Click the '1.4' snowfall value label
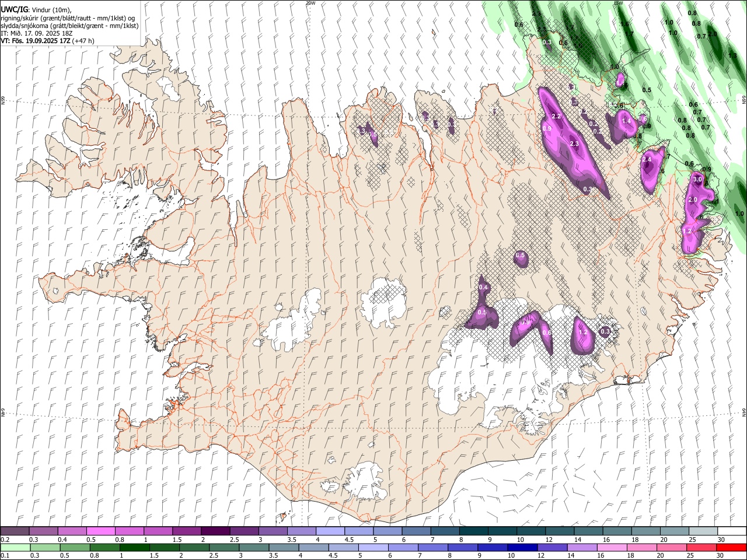The image size is (747, 560). (627, 121)
